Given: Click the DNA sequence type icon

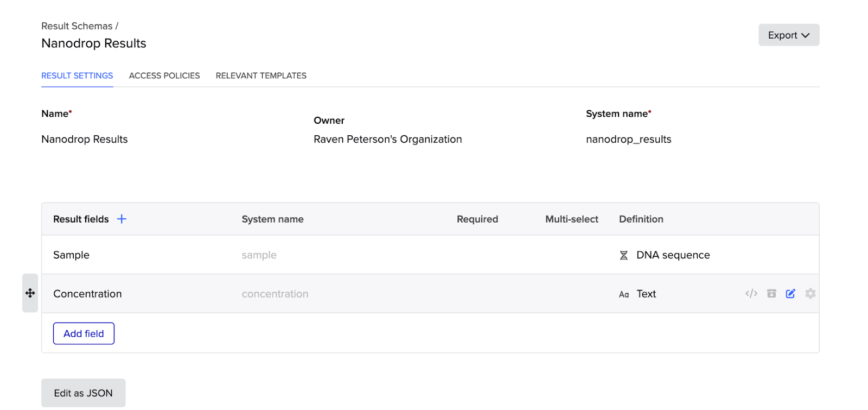Looking at the screenshot, I should coord(624,255).
